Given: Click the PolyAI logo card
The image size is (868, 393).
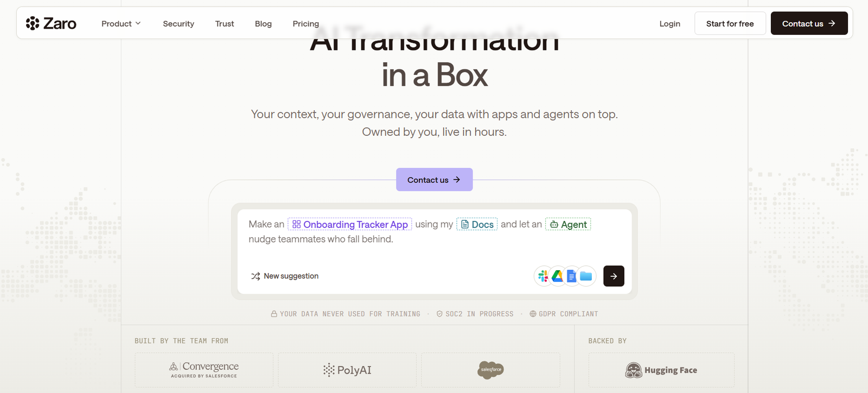Looking at the screenshot, I should (x=347, y=370).
